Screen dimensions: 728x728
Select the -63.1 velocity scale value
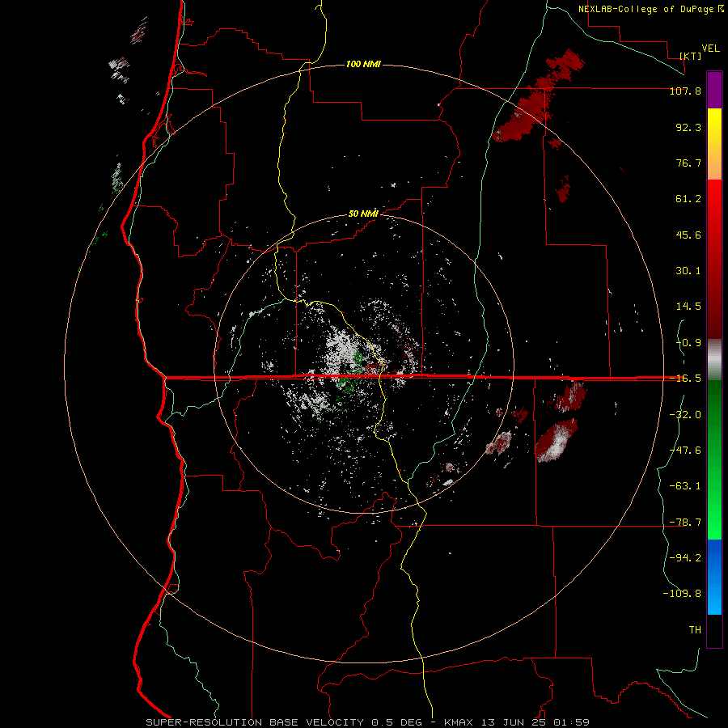click(685, 486)
